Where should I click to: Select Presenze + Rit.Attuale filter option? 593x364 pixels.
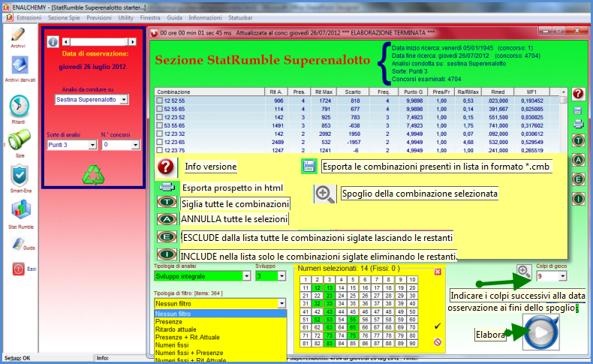[220, 337]
